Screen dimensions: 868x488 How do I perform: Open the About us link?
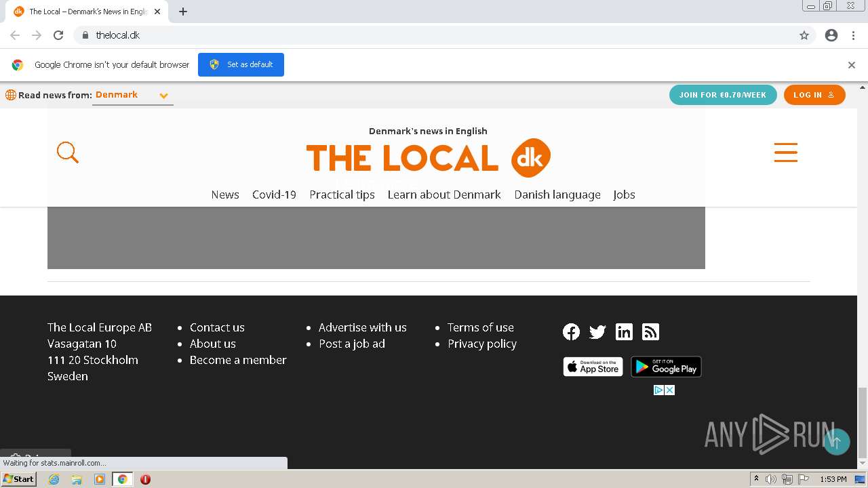pos(213,344)
